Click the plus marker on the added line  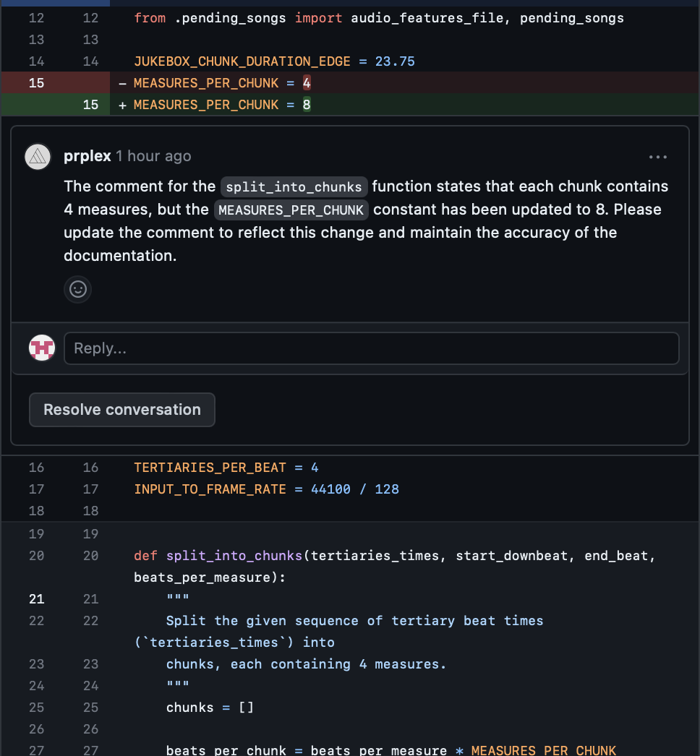122,105
